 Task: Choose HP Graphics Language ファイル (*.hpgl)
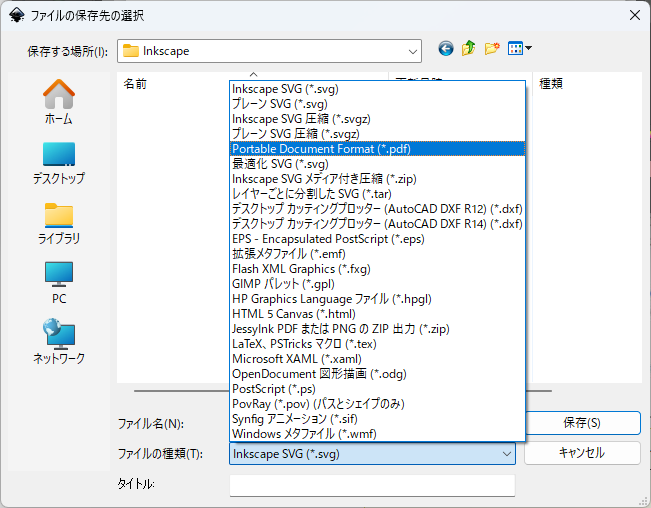click(x=377, y=299)
